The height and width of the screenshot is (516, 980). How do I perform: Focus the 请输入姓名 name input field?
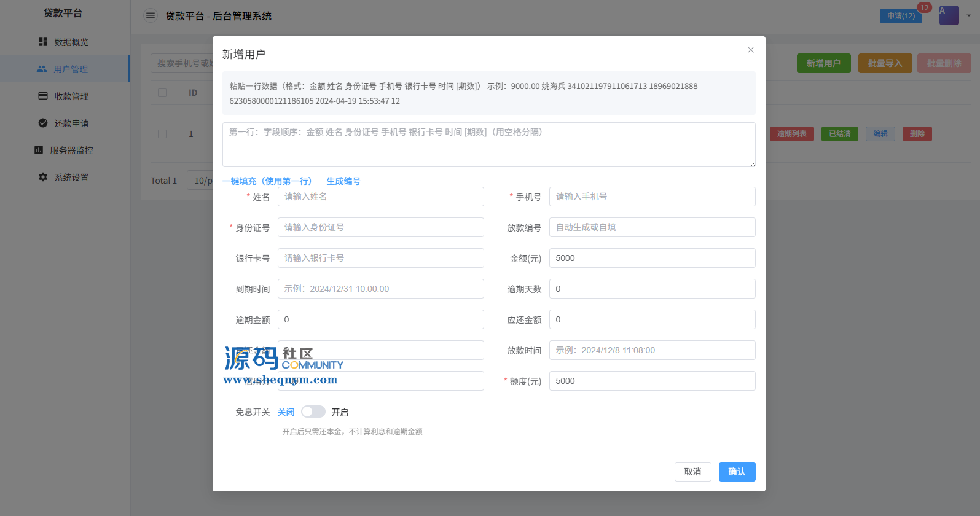pyautogui.click(x=380, y=197)
